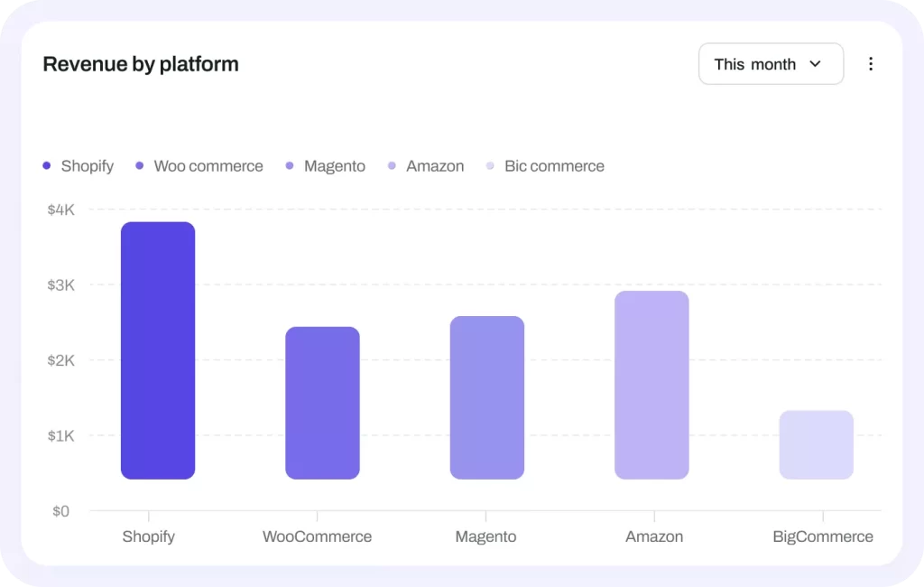Screen dimensions: 924x587
Task: Click the $4K y-axis label
Action: pyautogui.click(x=60, y=210)
